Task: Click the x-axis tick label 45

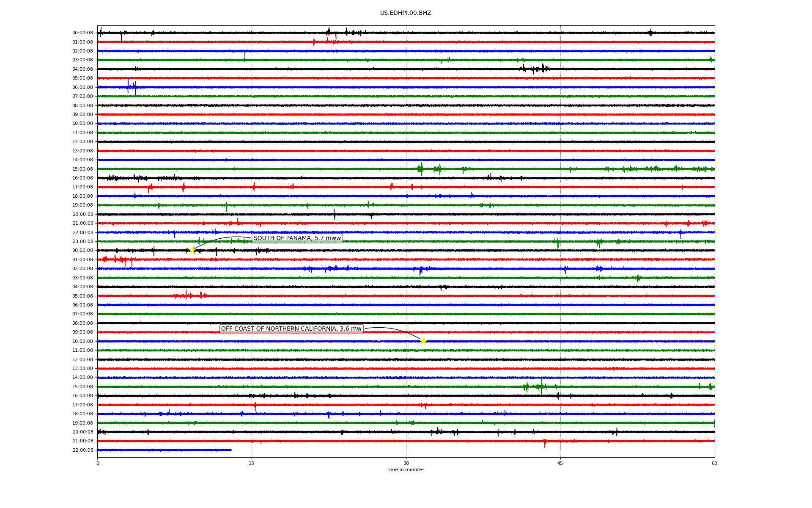Action: [x=560, y=463]
